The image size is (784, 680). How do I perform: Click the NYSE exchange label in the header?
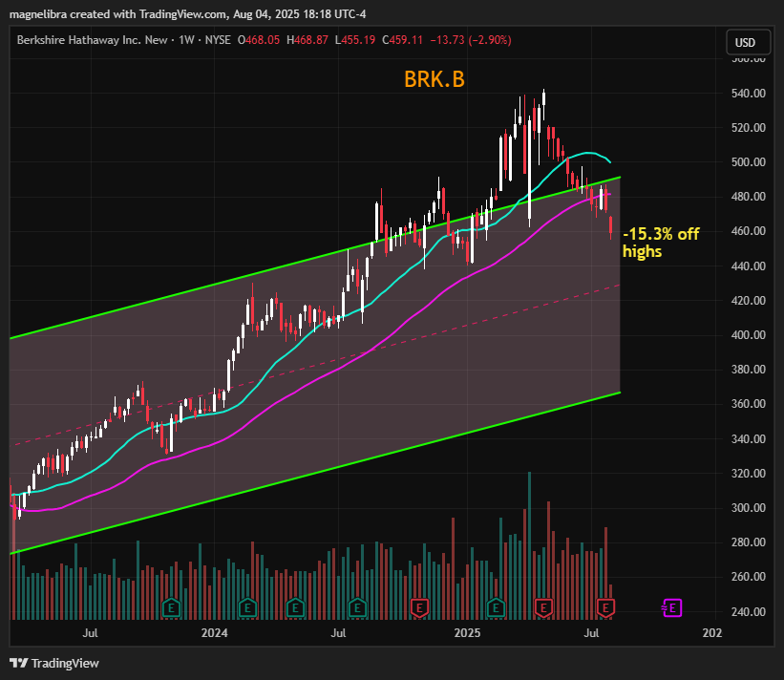pyautogui.click(x=218, y=40)
